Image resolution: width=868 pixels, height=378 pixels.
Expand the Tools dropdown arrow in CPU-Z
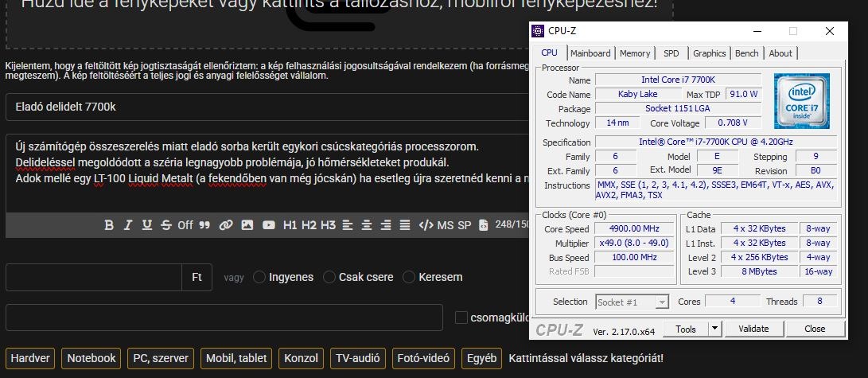pyautogui.click(x=715, y=329)
